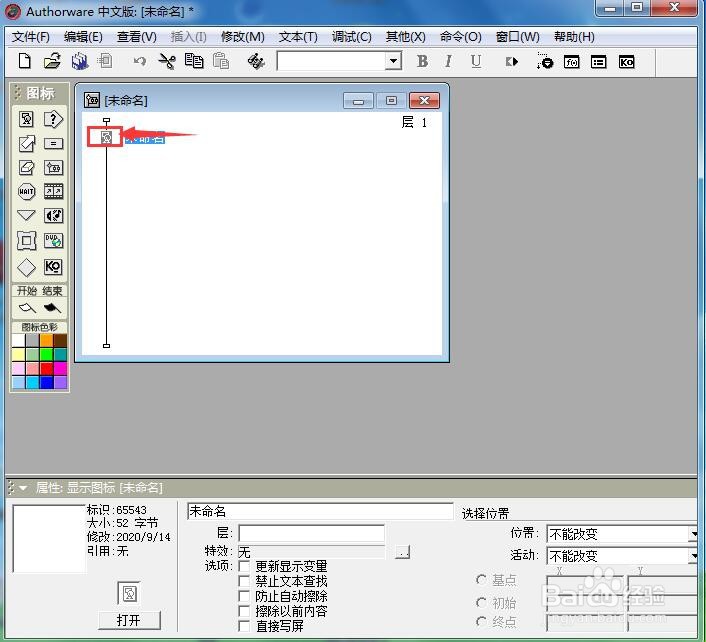Open the Control Panel toolbar icon
706x642 pixels.
(544, 61)
